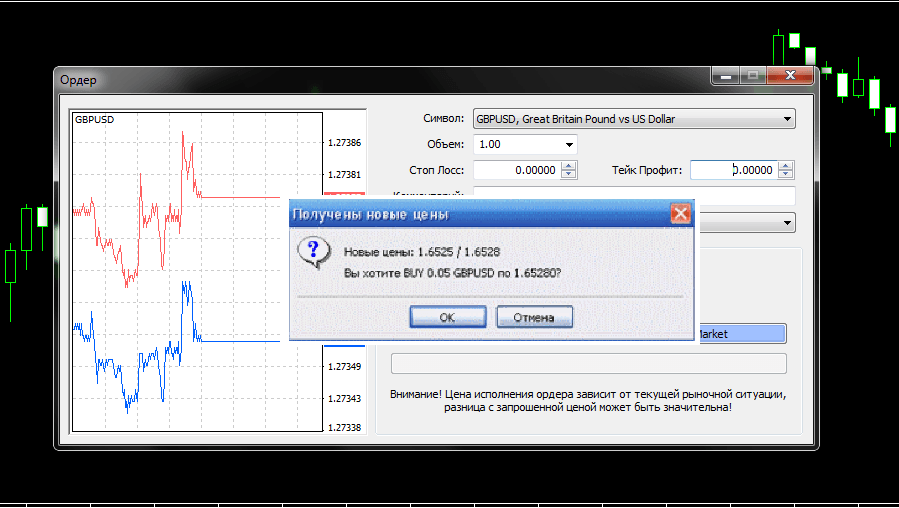Screen dimensions: 899x508
Task: Click the Тейк Профит value field
Action: tap(733, 170)
